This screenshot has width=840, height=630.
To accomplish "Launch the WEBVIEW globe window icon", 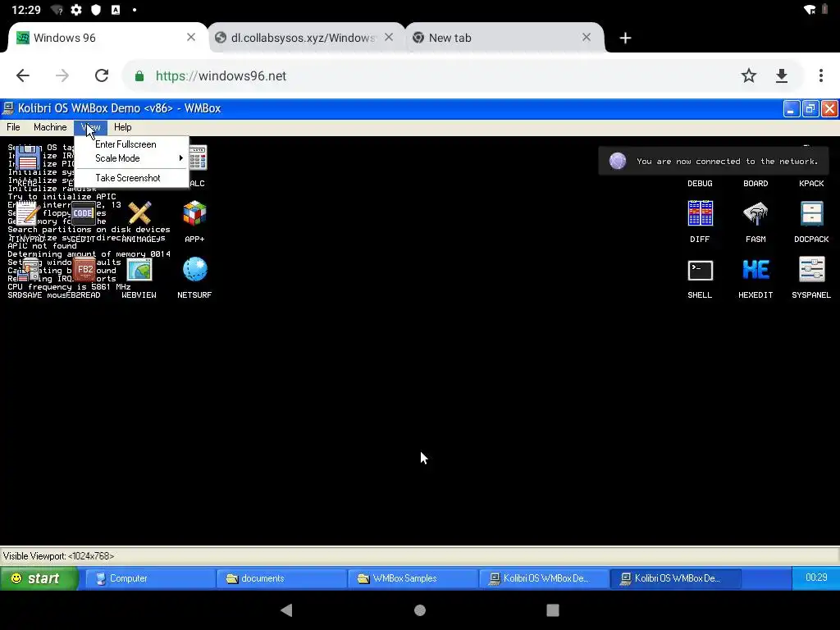I will coord(139,269).
